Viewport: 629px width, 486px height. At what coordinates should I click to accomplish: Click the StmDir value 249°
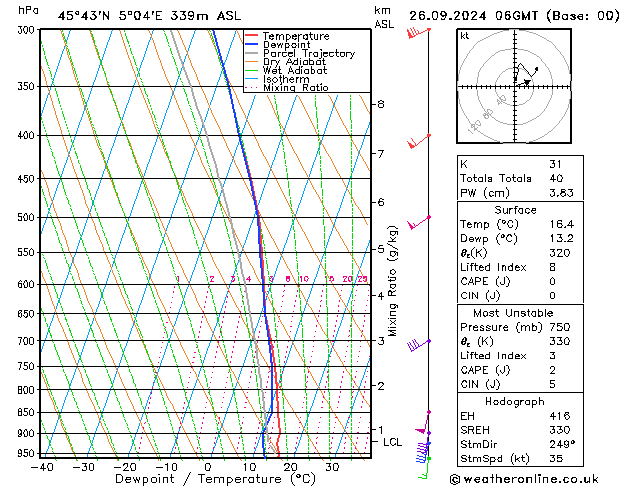coord(562,444)
